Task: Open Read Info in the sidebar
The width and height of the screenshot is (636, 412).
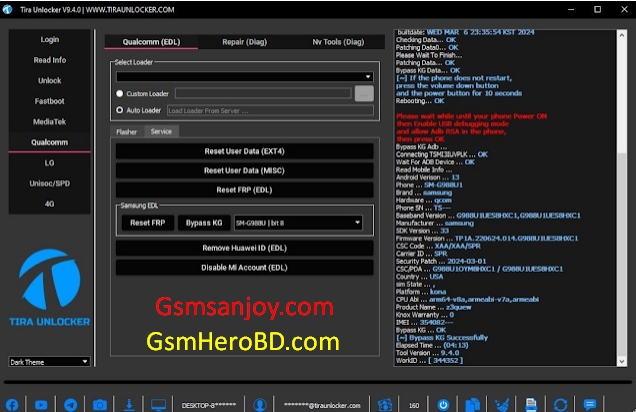Action: coord(49,60)
